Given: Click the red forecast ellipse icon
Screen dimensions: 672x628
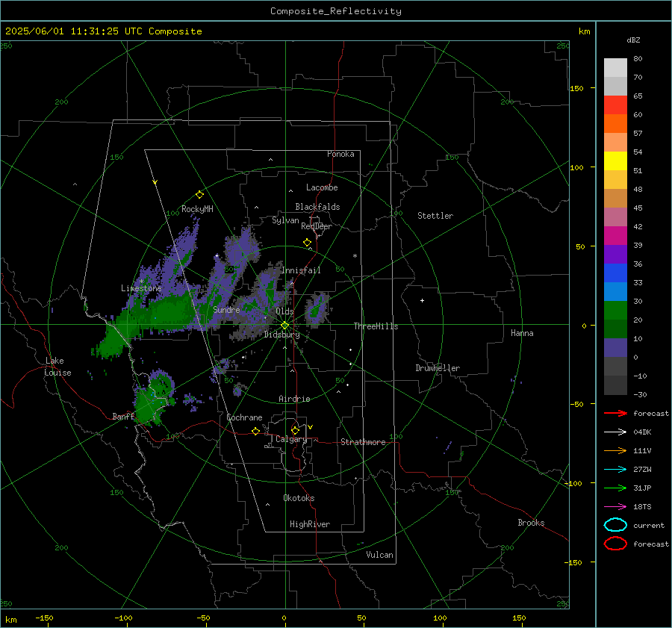Looking at the screenshot, I should [x=615, y=544].
